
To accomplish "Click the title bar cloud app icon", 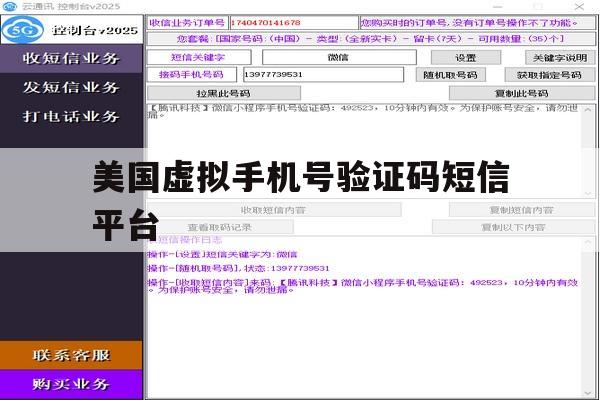I will coord(10,6).
